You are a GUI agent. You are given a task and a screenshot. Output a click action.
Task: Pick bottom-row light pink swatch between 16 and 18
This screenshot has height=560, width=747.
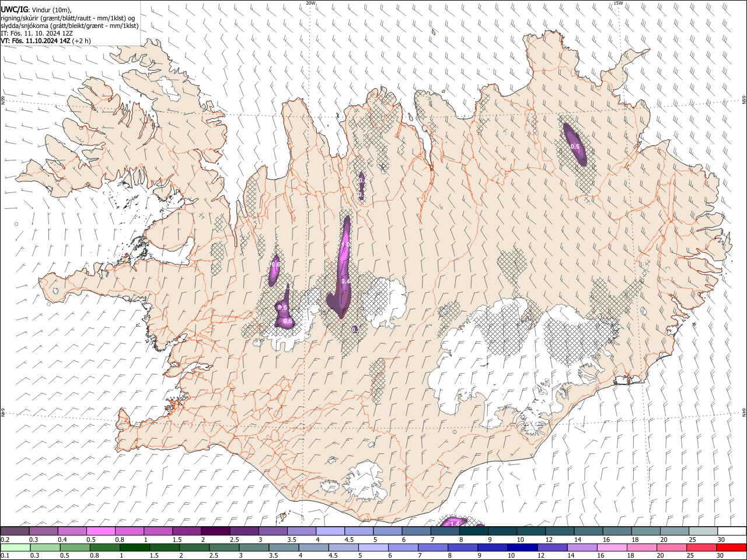612,547
